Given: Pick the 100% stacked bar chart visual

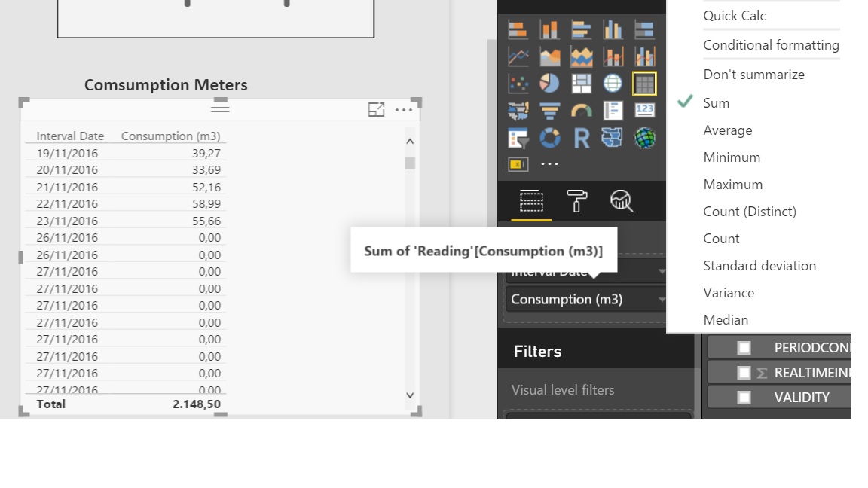Looking at the screenshot, I should 644,29.
